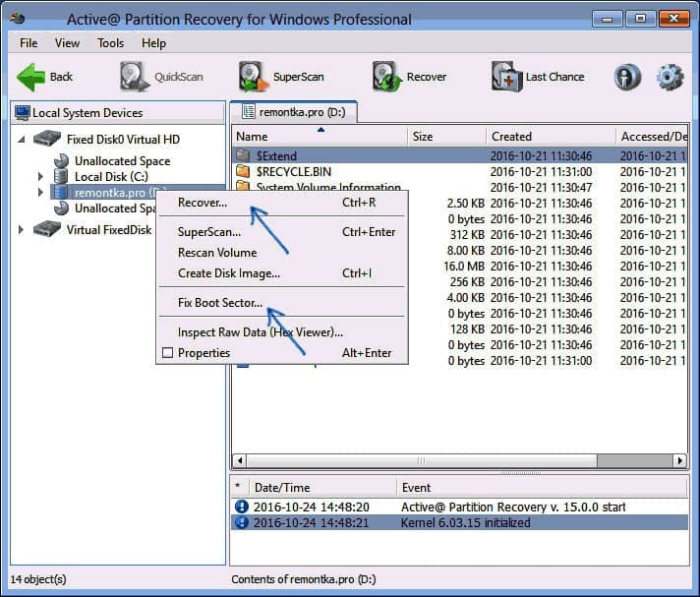Toggle the Properties checkbox in context menu
Viewport: 700px width, 597px height.
[x=167, y=353]
